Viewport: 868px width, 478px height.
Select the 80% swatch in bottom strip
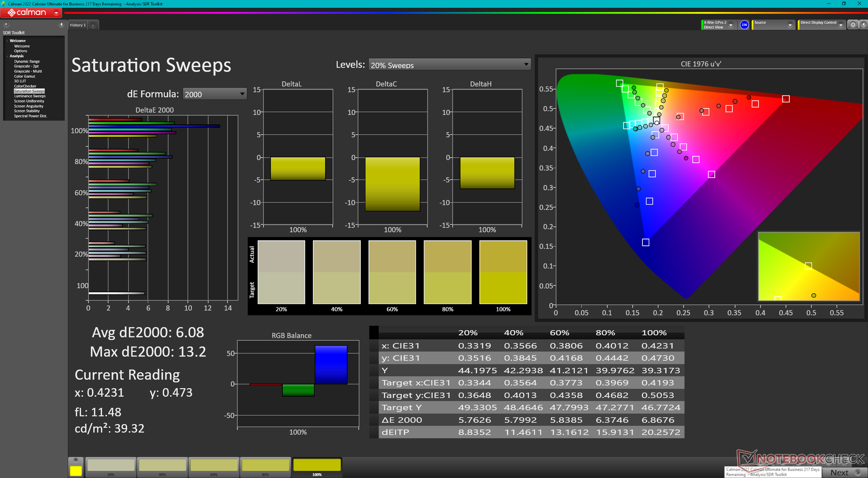tap(265, 467)
